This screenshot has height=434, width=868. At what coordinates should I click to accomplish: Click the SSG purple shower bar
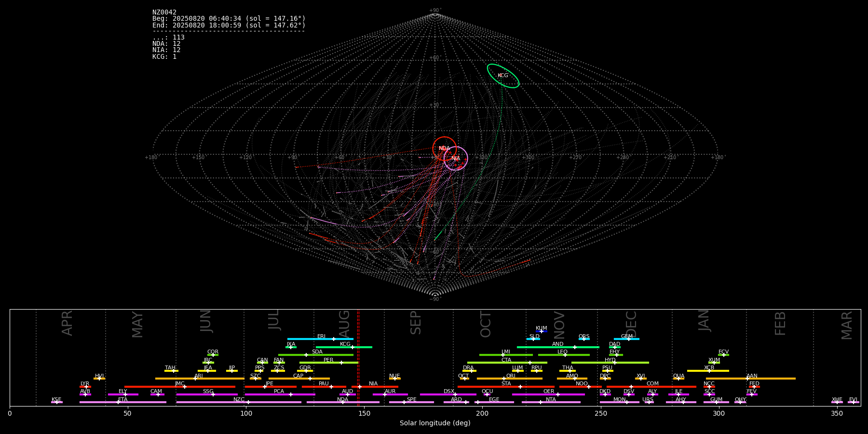pos(207,394)
